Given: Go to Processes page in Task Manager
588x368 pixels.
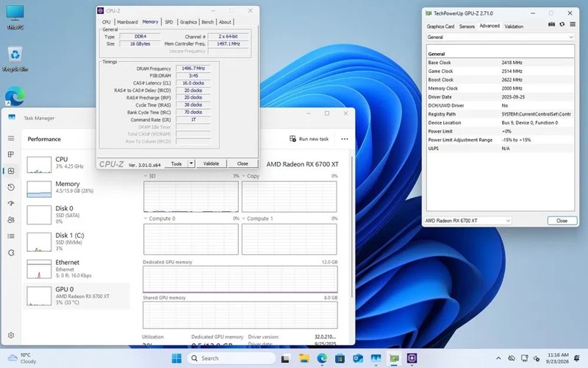Looking at the screenshot, I should pos(11,155).
